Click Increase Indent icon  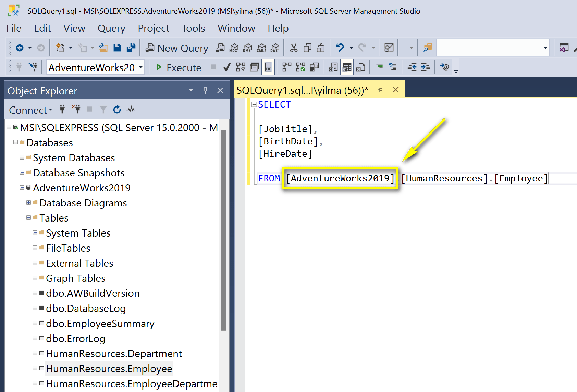point(426,67)
